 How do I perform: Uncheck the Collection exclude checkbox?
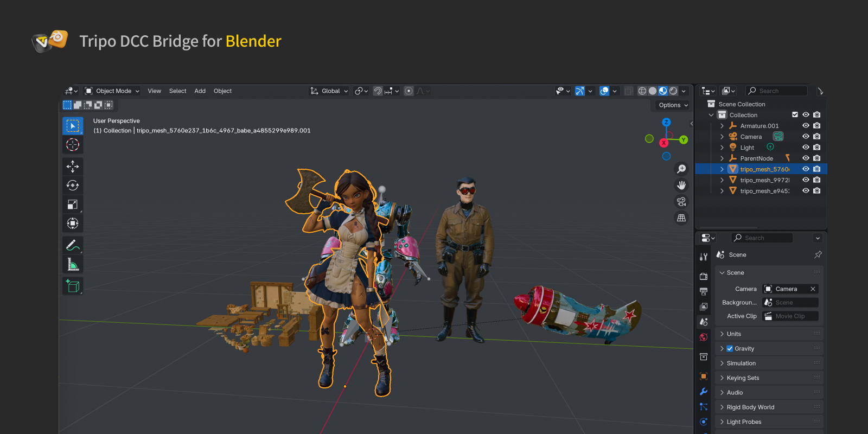pyautogui.click(x=795, y=115)
